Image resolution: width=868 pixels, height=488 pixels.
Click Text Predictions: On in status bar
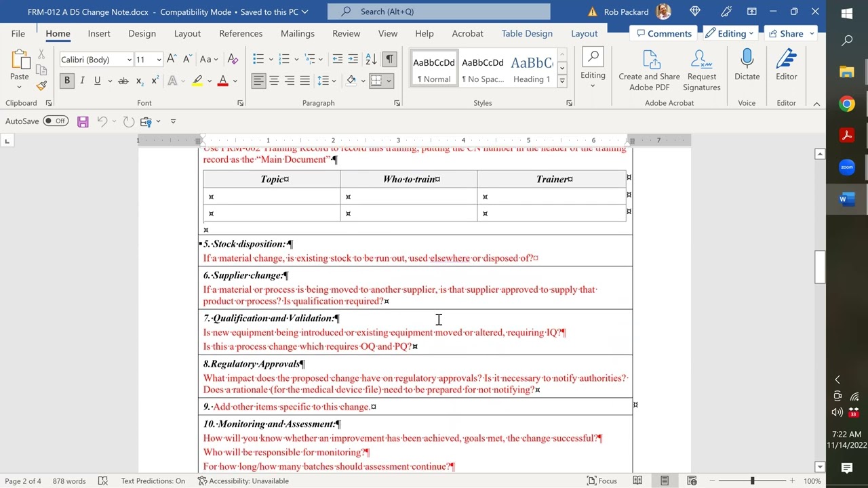pyautogui.click(x=153, y=481)
